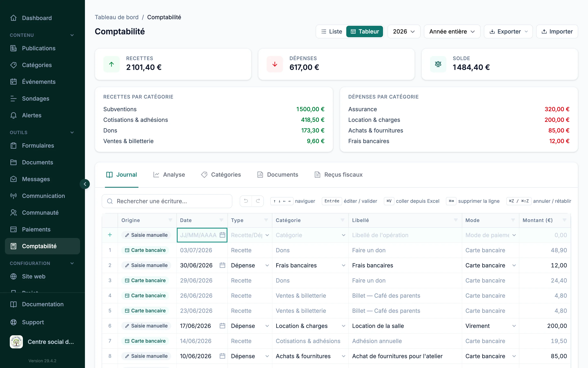Add a new entry with the plus icon
The height and width of the screenshot is (368, 588).
(x=110, y=235)
